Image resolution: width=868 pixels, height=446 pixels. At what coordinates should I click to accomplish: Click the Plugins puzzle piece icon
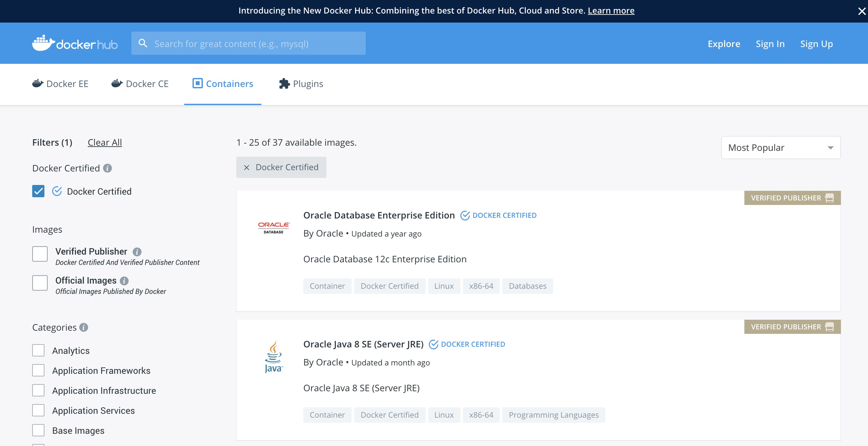(x=284, y=83)
